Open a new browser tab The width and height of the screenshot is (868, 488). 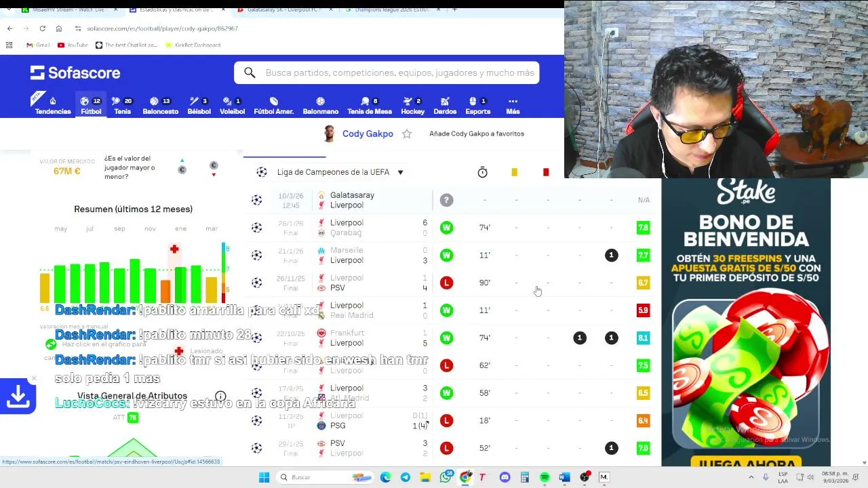pyautogui.click(x=454, y=9)
